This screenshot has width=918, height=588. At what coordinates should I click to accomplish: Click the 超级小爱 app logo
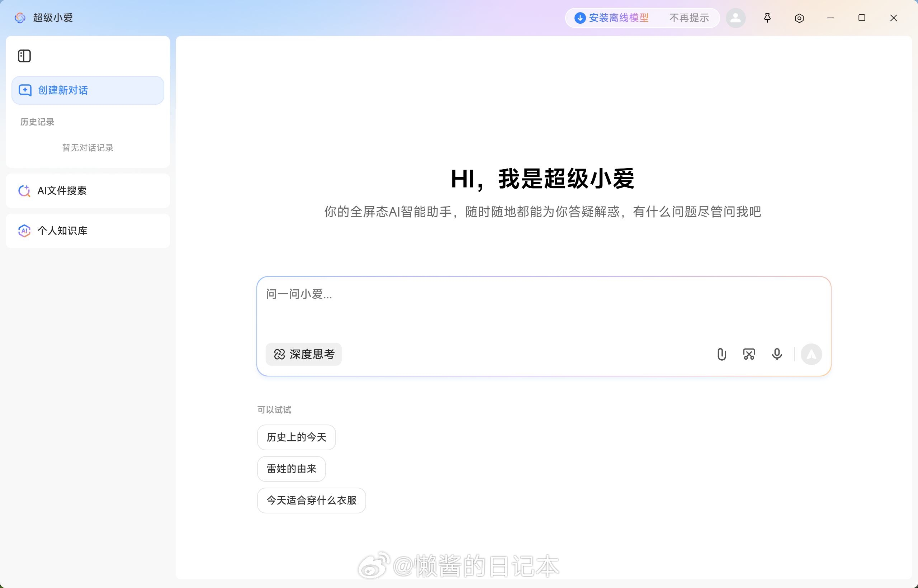click(20, 18)
